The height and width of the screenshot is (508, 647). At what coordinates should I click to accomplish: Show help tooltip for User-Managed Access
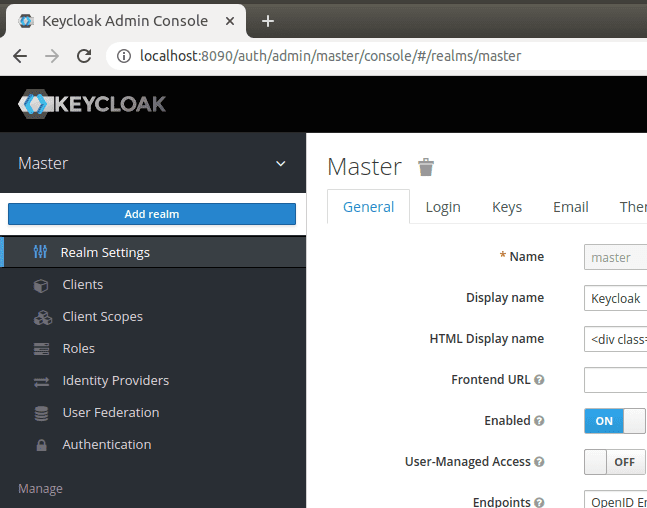pyautogui.click(x=539, y=461)
